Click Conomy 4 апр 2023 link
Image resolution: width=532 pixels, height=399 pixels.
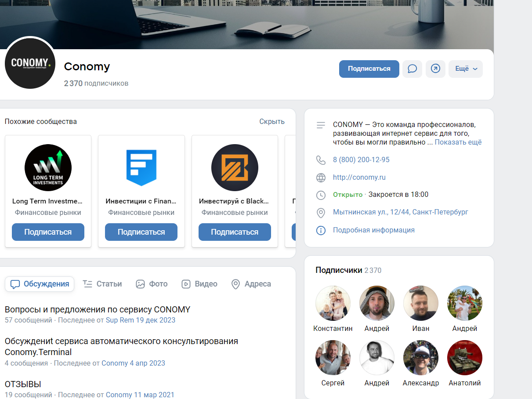(133, 363)
